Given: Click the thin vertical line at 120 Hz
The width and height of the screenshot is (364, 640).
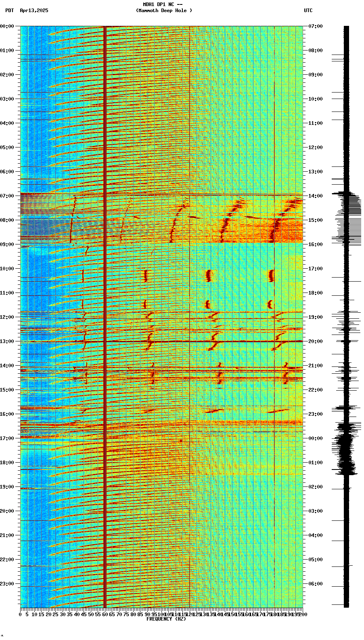Looking at the screenshot, I should click(x=190, y=317).
